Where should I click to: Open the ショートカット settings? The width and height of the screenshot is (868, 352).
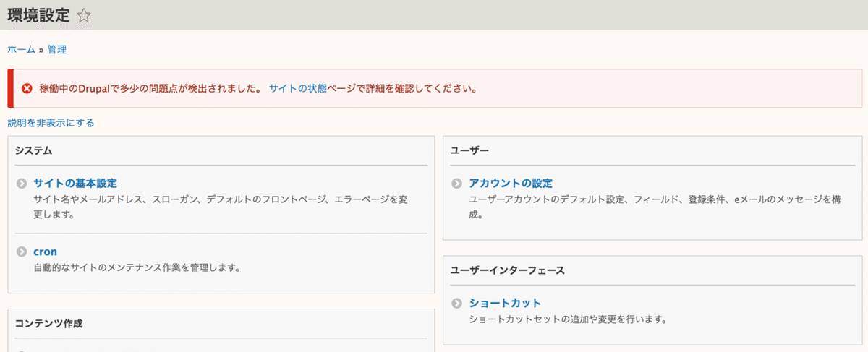tap(505, 303)
